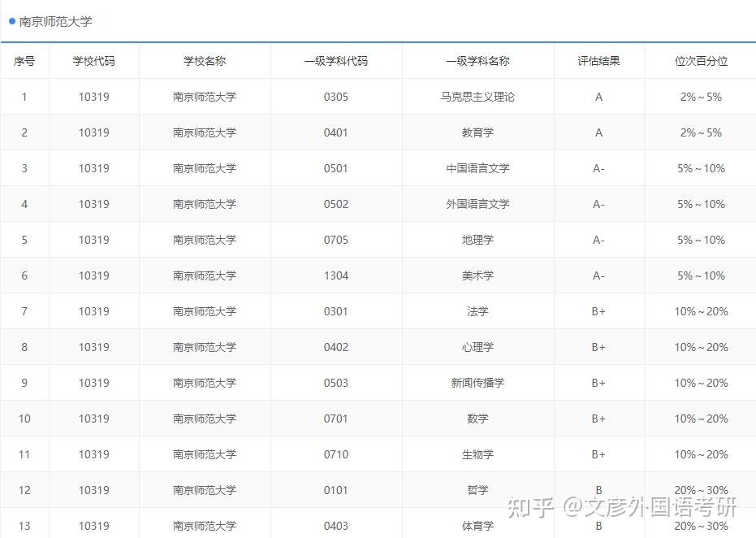Click subject code 0305

coord(336,97)
